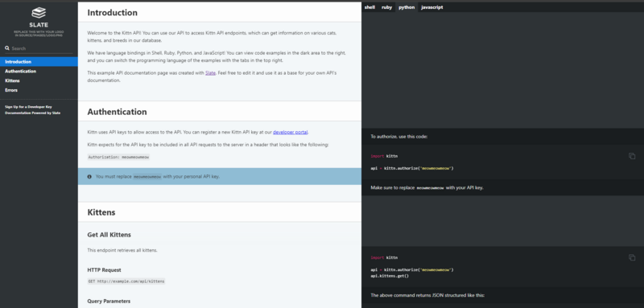This screenshot has height=308, width=644.
Task: Go to Errors in the sidebar
Action: click(39, 90)
